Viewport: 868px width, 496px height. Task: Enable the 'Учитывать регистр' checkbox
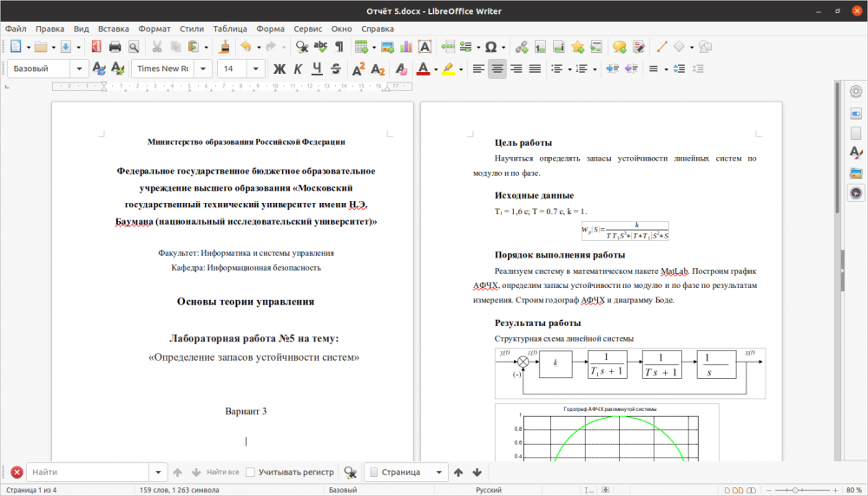coord(251,473)
